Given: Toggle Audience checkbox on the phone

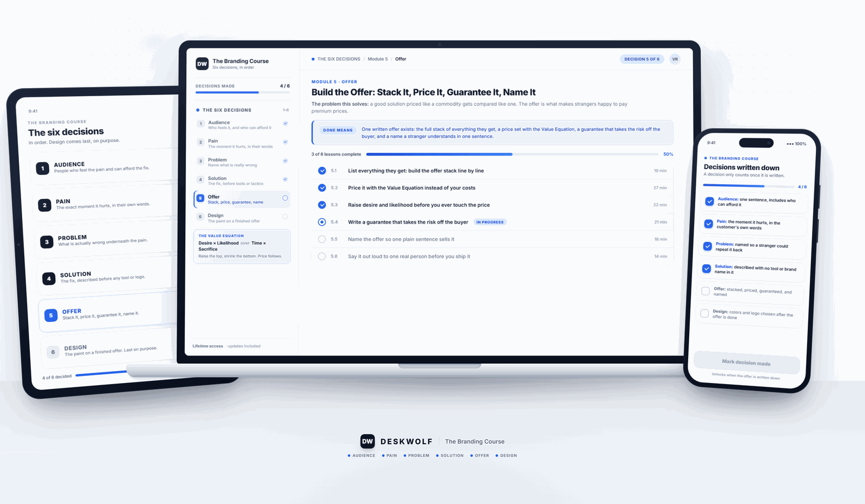Looking at the screenshot, I should coord(710,201).
